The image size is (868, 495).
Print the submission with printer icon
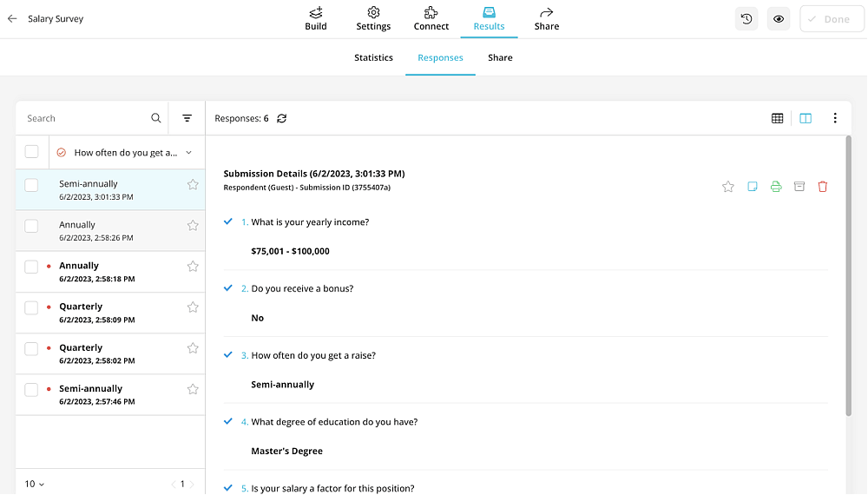click(776, 187)
